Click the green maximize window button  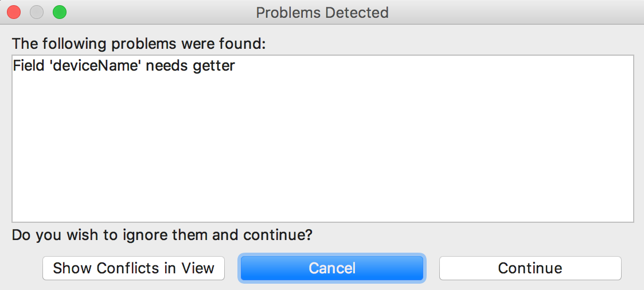60,12
